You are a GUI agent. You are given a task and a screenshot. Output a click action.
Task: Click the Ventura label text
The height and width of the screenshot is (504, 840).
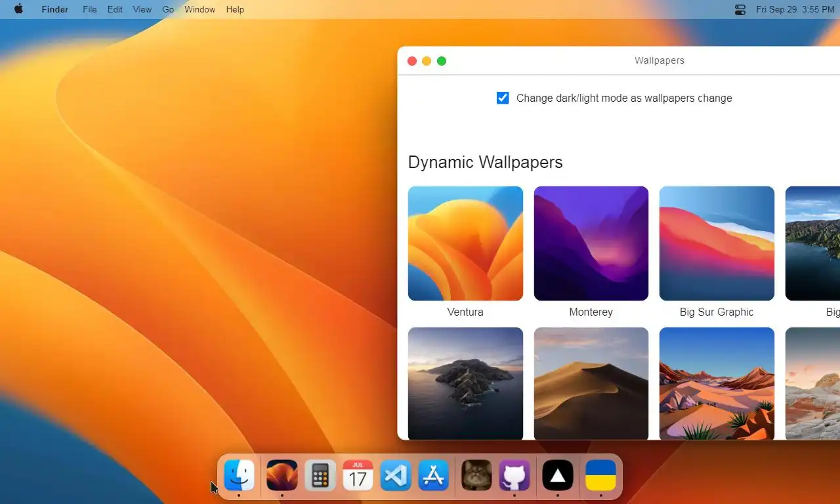465,312
